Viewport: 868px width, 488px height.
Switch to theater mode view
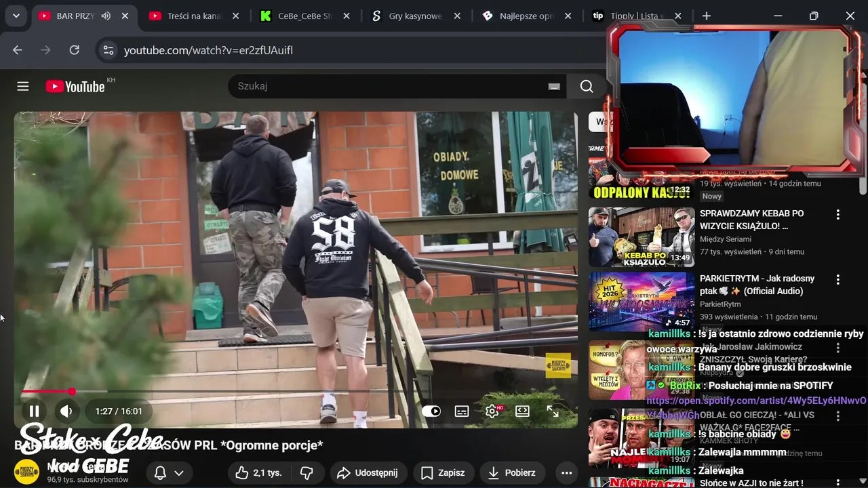[522, 411]
